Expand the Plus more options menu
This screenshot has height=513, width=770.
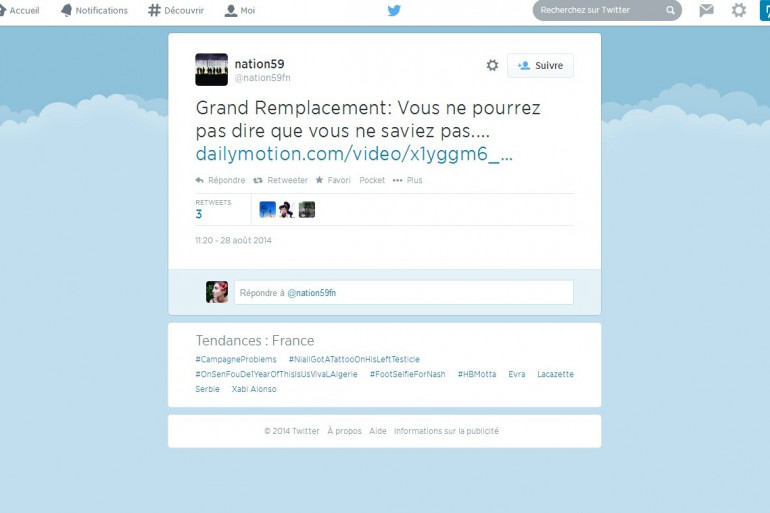[408, 180]
